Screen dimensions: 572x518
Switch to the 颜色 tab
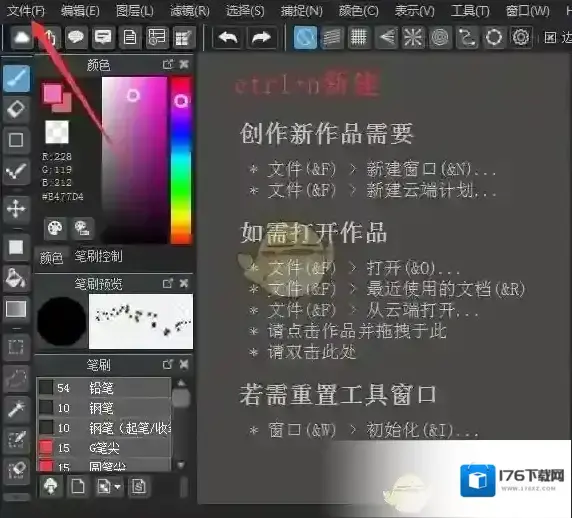click(51, 258)
